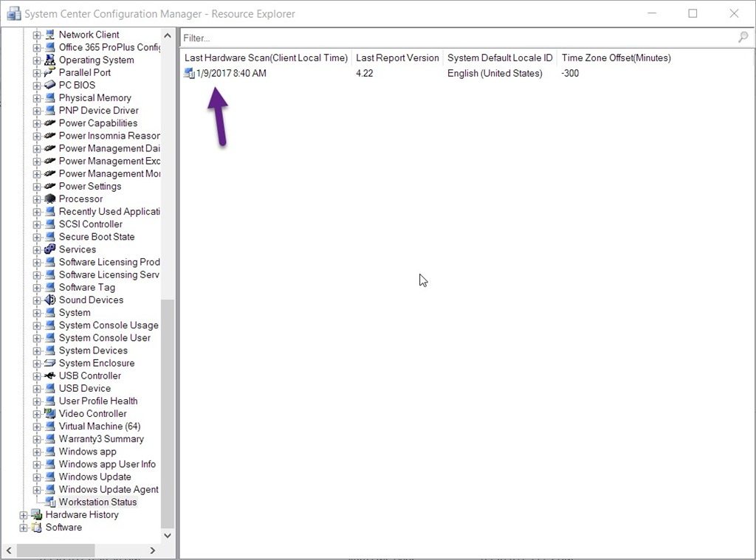Select the Recently Used Applications item
Screen dimensions: 756x560
coord(109,211)
